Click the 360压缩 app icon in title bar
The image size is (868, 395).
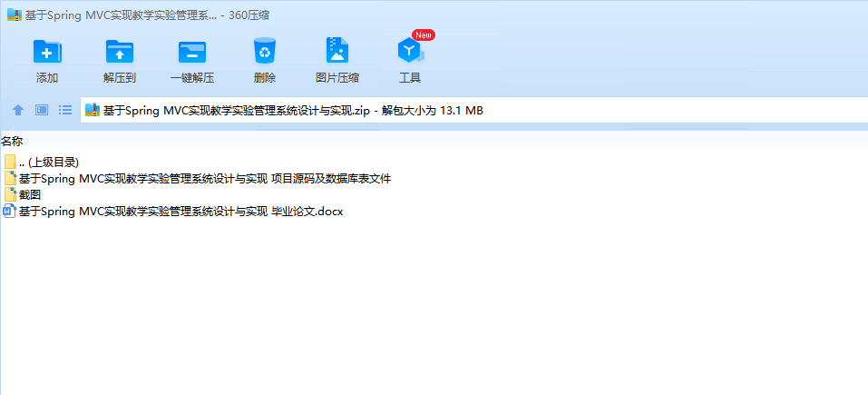(15, 15)
